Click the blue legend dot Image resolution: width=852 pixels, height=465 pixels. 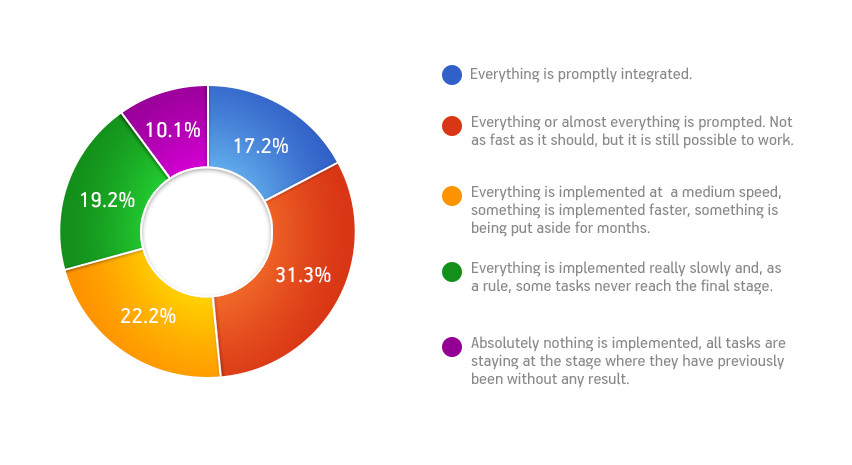coord(452,74)
